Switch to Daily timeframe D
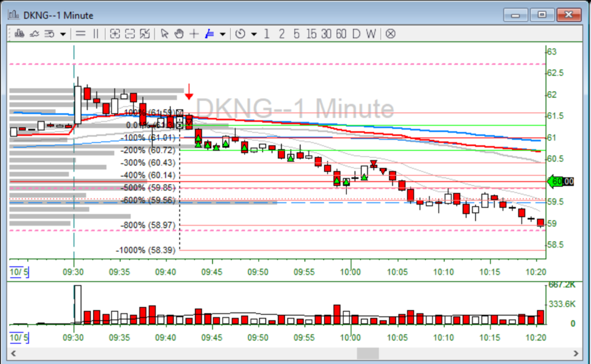Viewport: 591px width, 364px height. coord(356,34)
